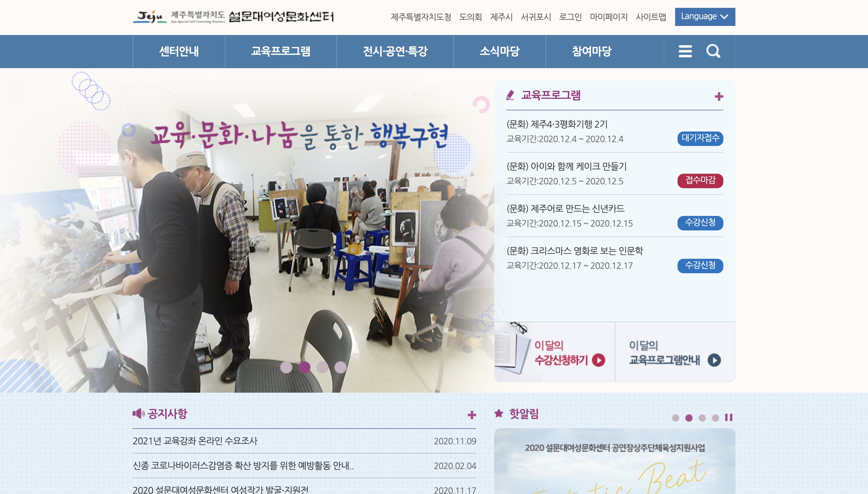868x494 pixels.
Task: Click the 대기자접수 button
Action: 700,138
